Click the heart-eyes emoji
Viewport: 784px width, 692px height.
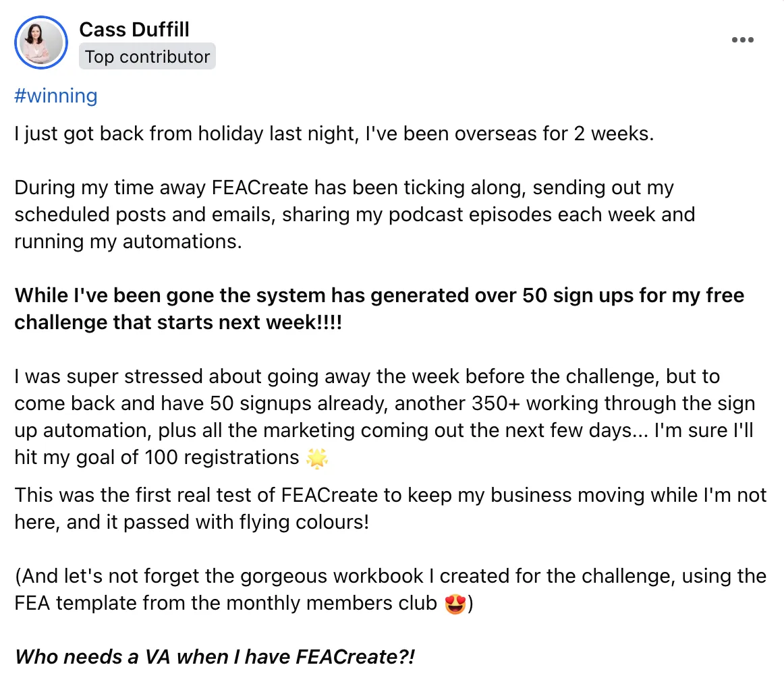click(x=455, y=604)
